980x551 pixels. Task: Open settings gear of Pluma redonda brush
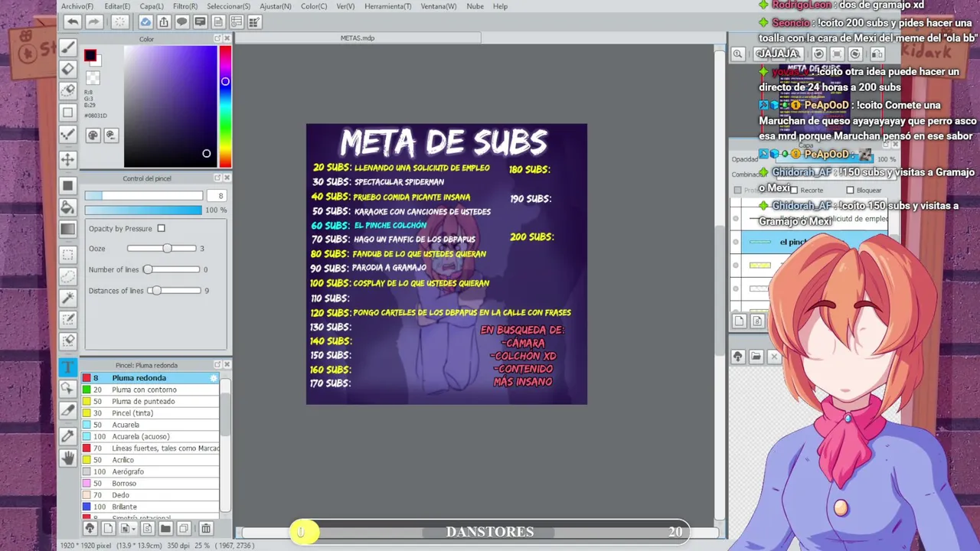pos(214,378)
